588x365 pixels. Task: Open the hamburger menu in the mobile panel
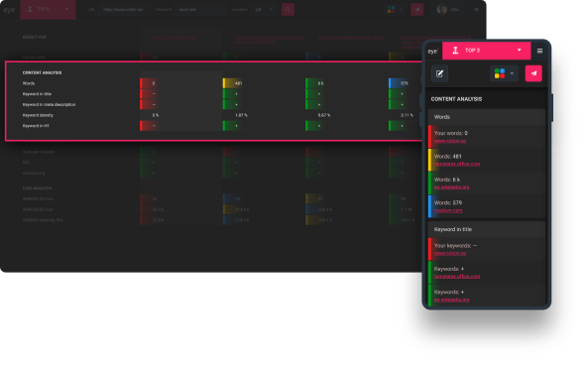539,51
